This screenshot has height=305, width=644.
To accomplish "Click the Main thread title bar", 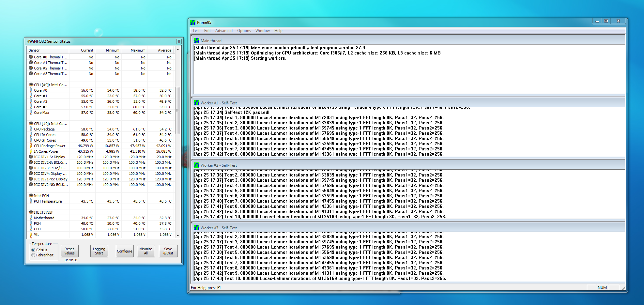I will click(x=408, y=40).
